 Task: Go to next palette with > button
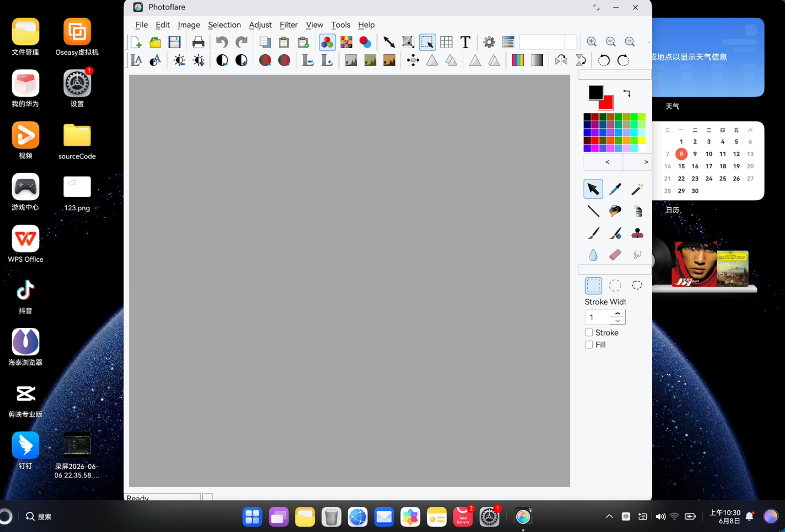638,162
